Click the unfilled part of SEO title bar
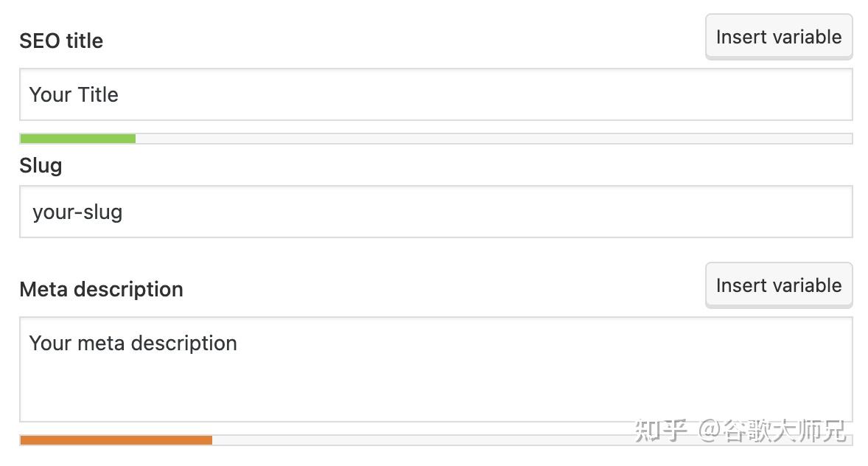Viewport: 868px width, 466px height. (x=494, y=139)
